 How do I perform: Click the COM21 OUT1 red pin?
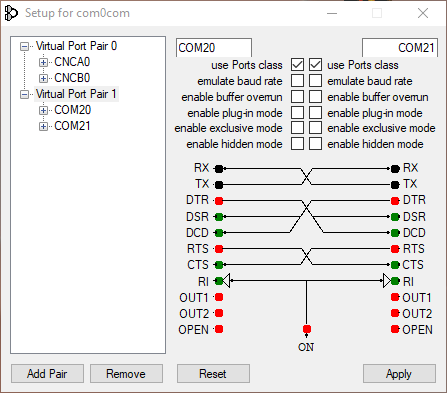(x=395, y=297)
